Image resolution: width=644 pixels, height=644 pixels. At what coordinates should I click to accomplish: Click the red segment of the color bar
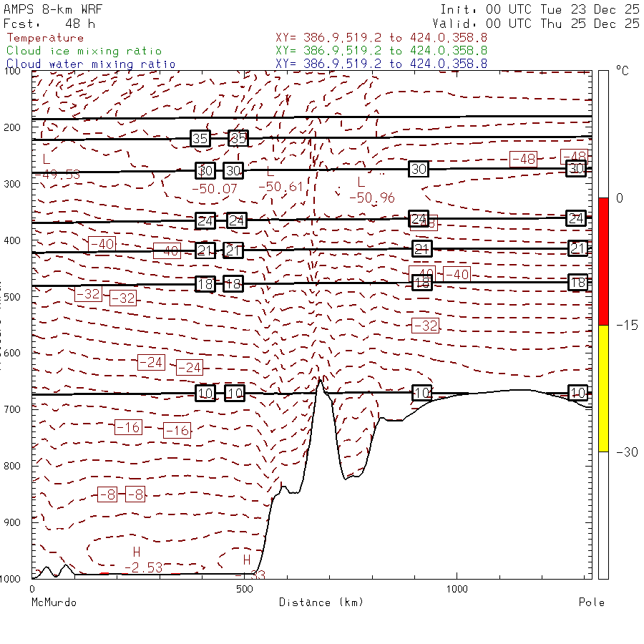603,261
